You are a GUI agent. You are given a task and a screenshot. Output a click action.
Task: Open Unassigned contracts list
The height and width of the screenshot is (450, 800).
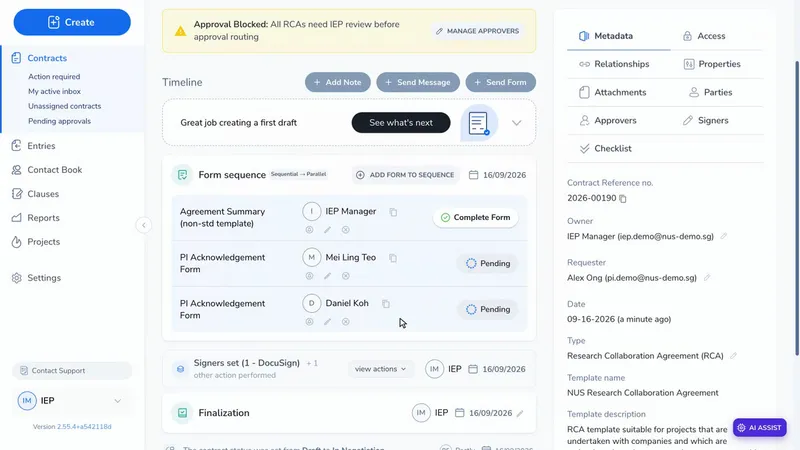[x=64, y=106]
